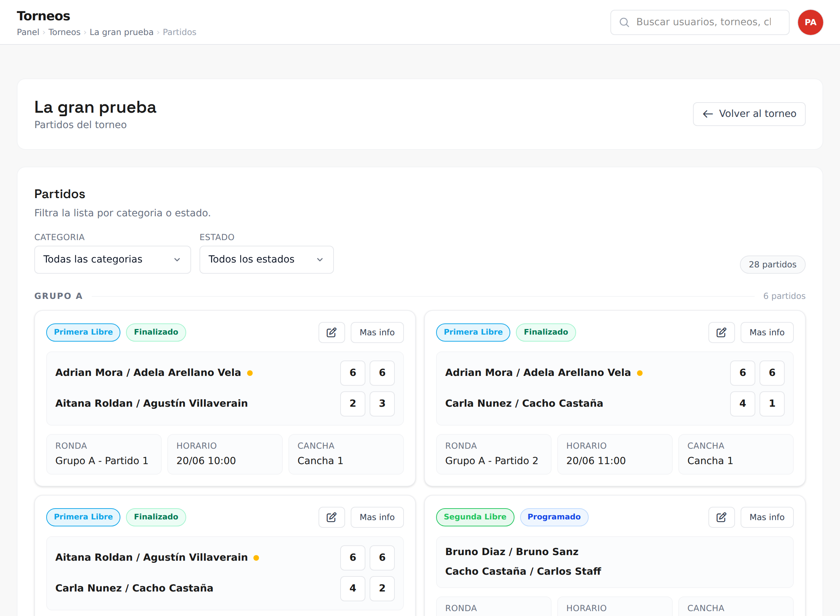
Task: Open the Todos los estados dropdown
Action: tap(267, 260)
